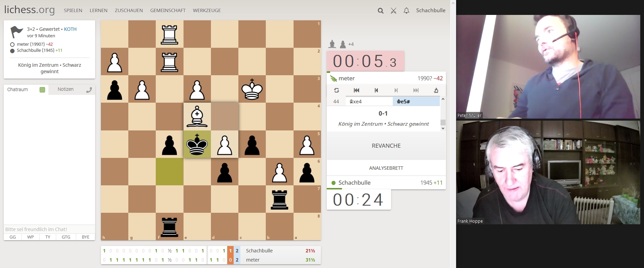Open Schachbulle's profile in game info
The width and height of the screenshot is (644, 268).
pyautogui.click(x=36, y=50)
